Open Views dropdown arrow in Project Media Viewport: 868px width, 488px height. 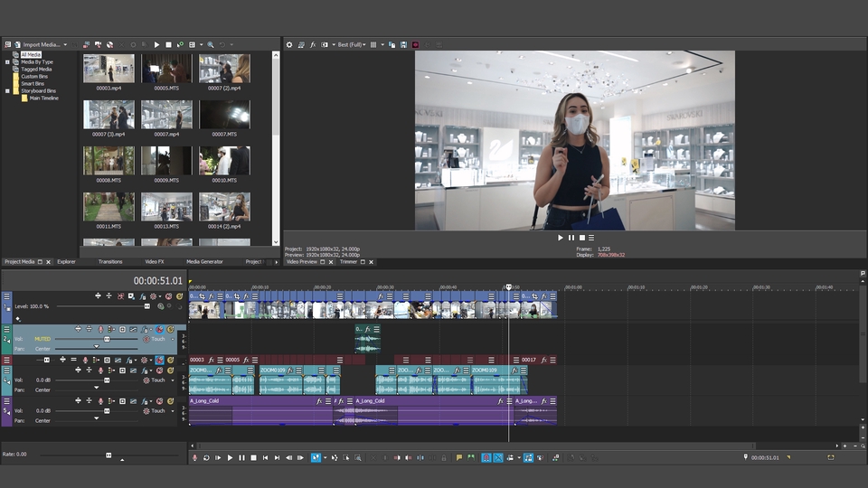202,45
